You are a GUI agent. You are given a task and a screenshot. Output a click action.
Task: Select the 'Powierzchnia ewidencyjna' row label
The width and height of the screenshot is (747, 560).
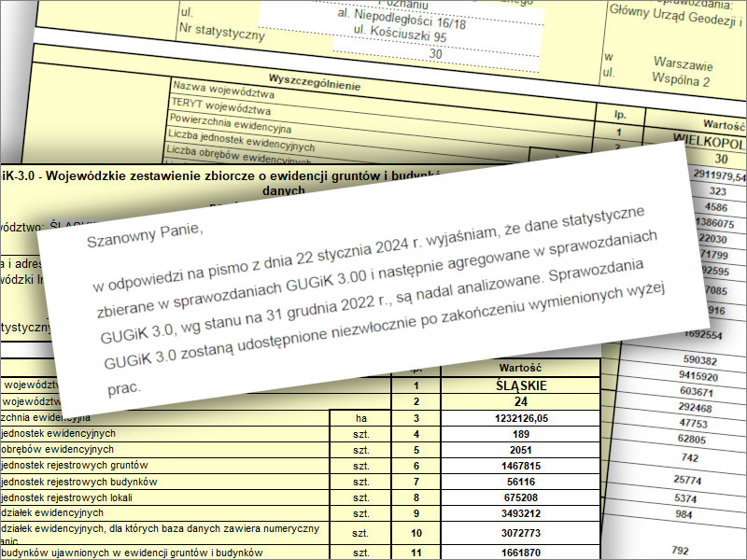[230, 123]
